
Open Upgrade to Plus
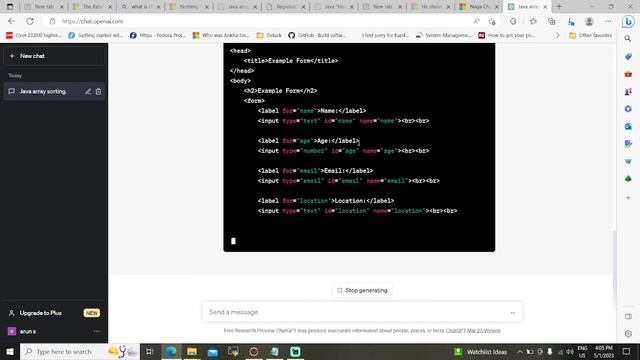54,313
